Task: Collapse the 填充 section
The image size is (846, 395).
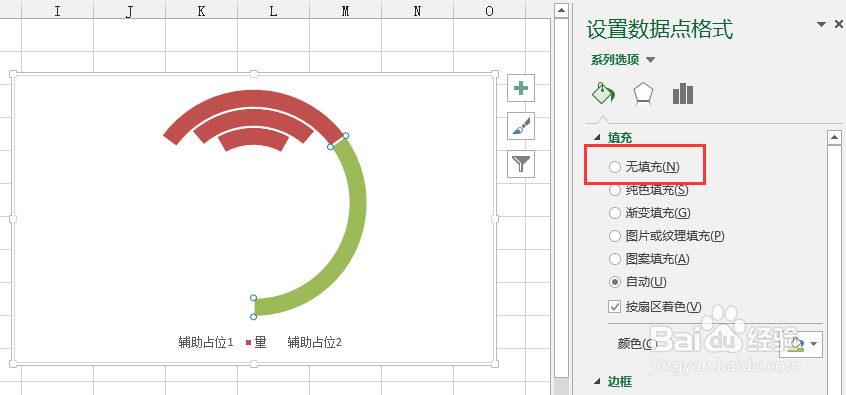Action: pos(597,138)
